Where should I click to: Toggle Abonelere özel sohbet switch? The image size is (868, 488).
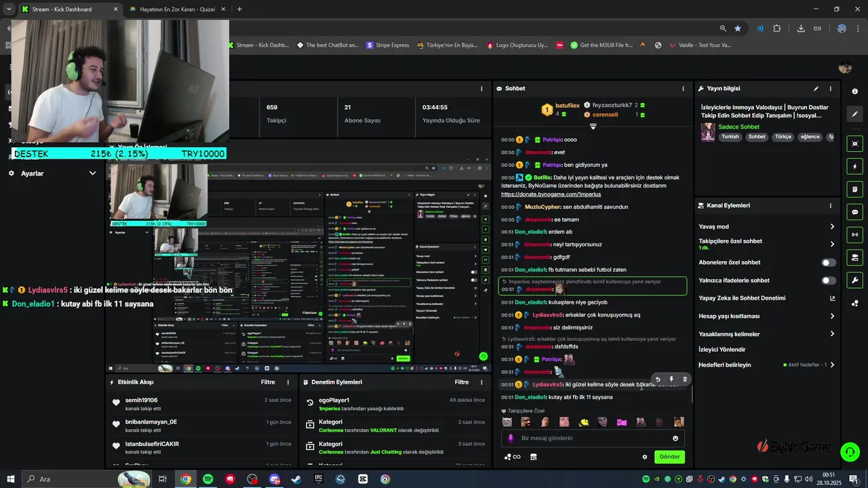click(x=829, y=262)
